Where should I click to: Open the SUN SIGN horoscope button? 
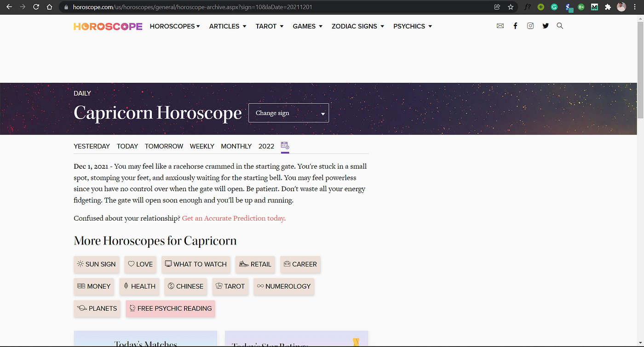pyautogui.click(x=97, y=264)
